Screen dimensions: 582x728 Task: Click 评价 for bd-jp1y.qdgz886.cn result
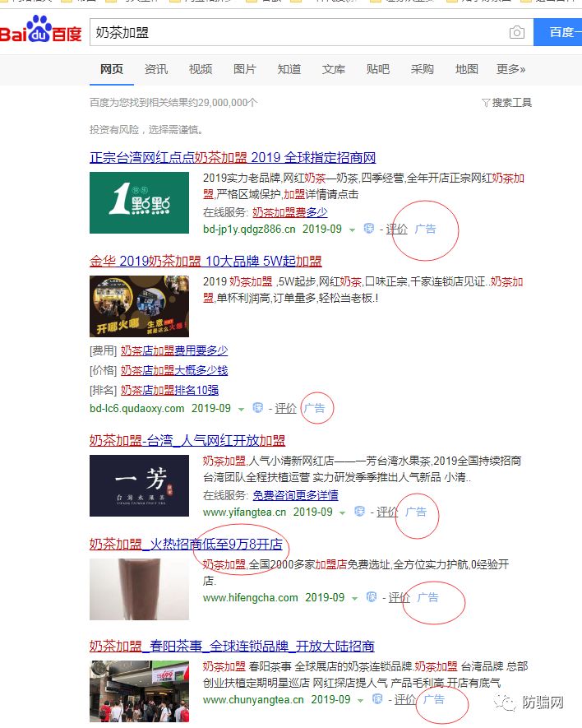(397, 229)
